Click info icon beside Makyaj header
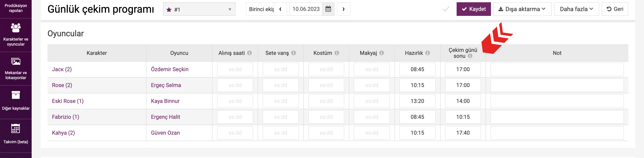 382,53
